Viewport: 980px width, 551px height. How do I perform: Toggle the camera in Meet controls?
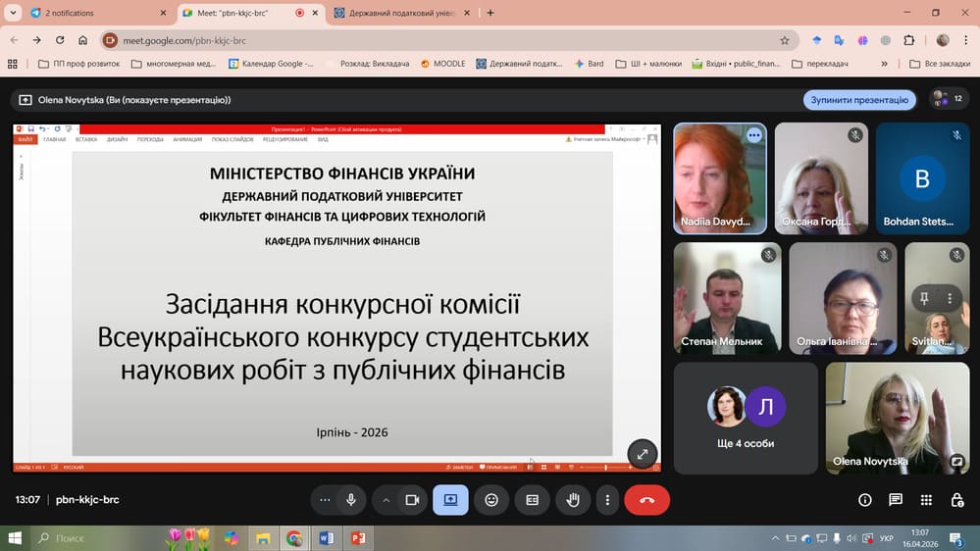click(x=412, y=500)
